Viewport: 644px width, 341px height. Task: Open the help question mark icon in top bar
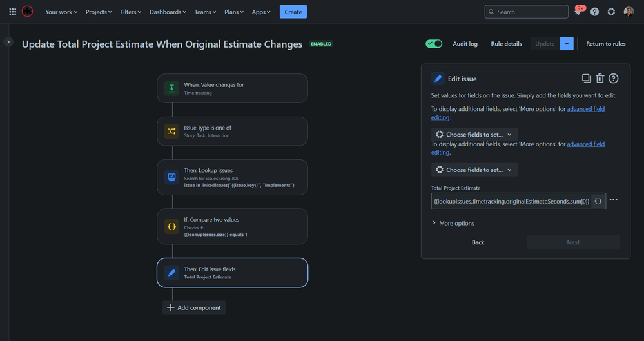(x=595, y=12)
